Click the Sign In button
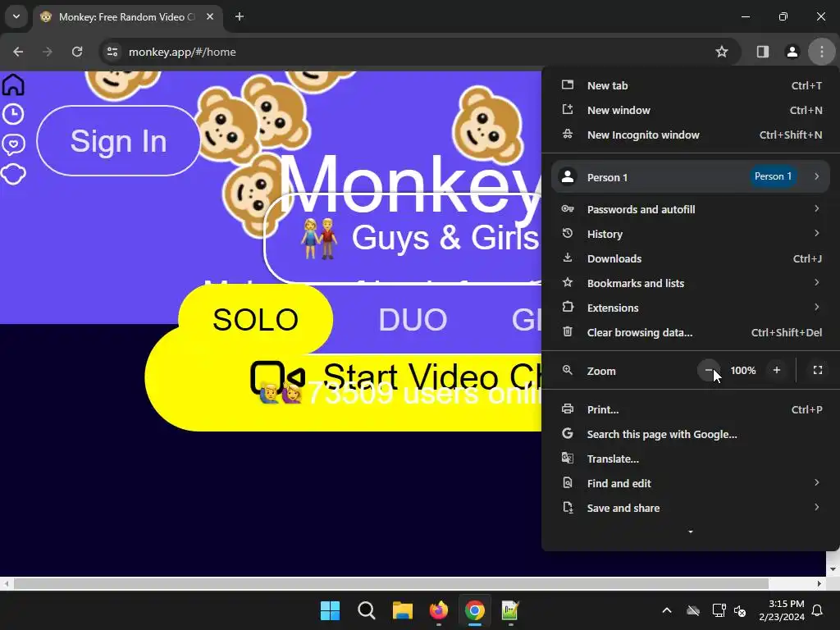This screenshot has width=840, height=630. pyautogui.click(x=118, y=141)
